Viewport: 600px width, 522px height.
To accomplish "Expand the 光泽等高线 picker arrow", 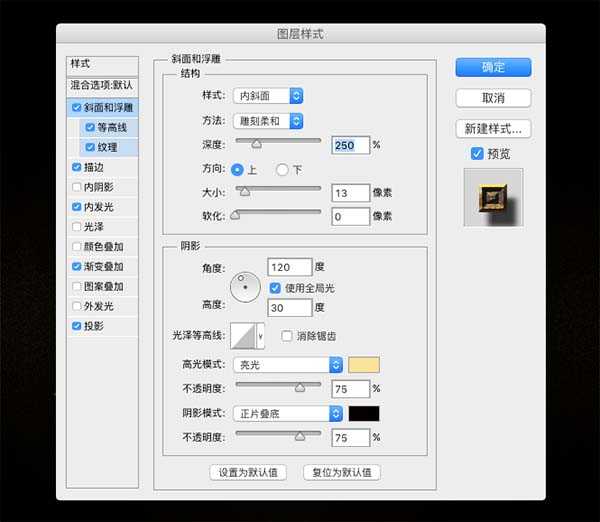I will 260,336.
